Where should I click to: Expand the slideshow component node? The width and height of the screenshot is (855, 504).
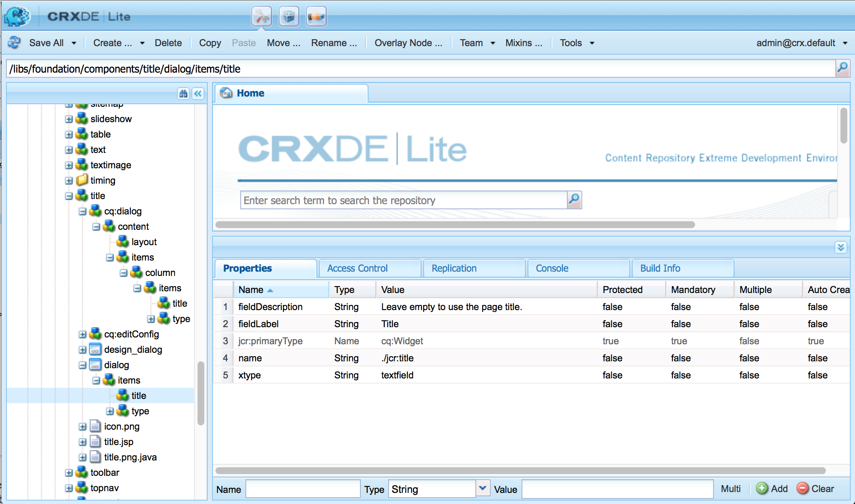[69, 119]
